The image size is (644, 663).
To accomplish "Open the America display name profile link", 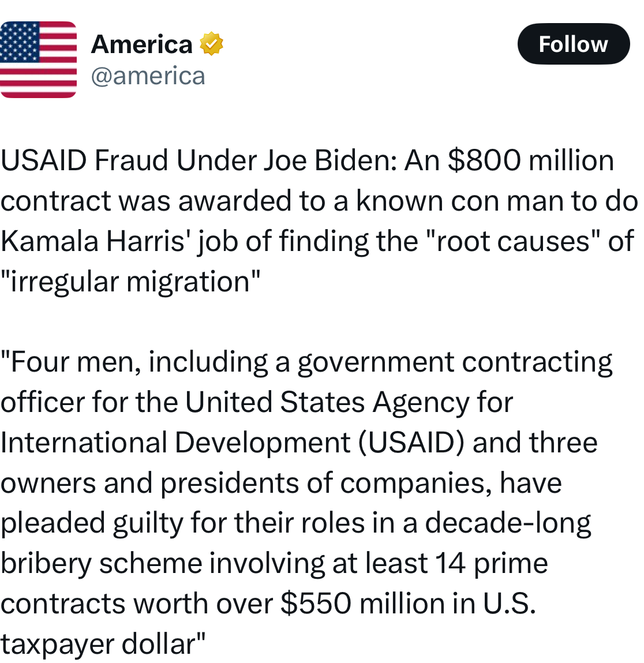I will pos(142,44).
